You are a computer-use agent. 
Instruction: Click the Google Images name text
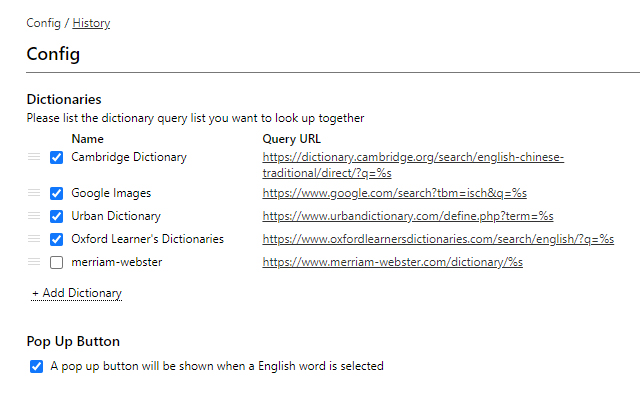click(111, 193)
